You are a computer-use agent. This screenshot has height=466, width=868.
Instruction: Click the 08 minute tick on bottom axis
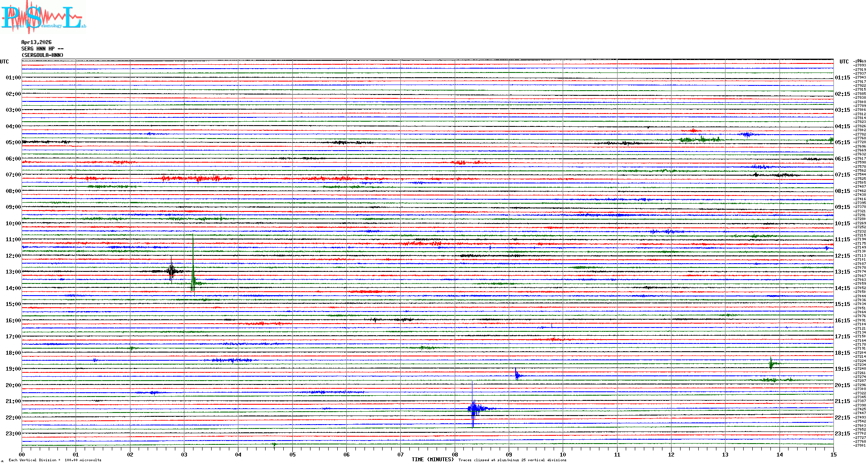(x=455, y=454)
